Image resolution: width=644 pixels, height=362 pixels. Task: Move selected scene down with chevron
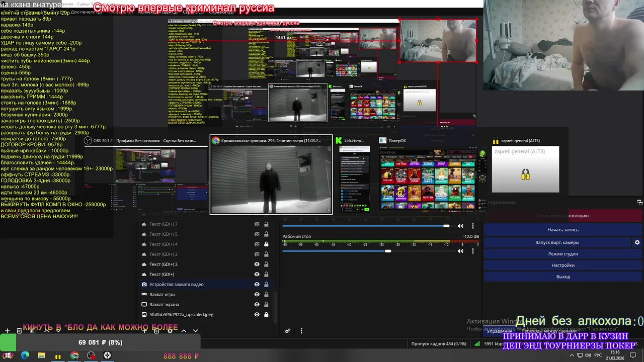tap(59, 331)
